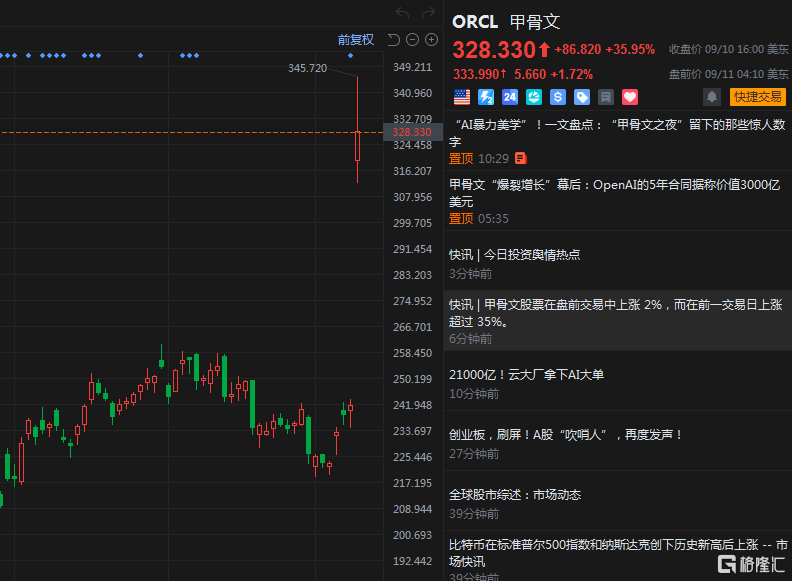Click the label 收盘价 09/10 16:00 美东
This screenshot has width=792, height=581.
(x=728, y=50)
